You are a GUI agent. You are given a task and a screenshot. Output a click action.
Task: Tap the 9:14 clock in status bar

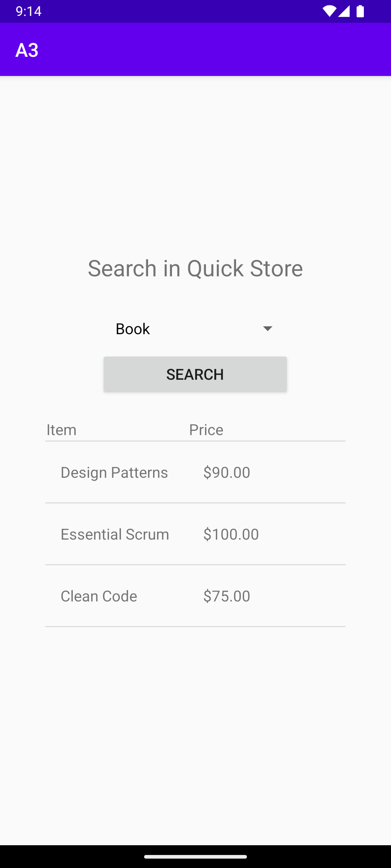pyautogui.click(x=29, y=11)
